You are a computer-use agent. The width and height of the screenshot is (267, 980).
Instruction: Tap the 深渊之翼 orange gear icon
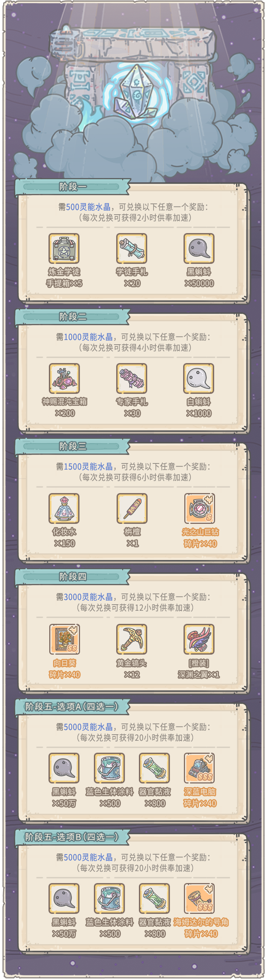click(x=199, y=639)
